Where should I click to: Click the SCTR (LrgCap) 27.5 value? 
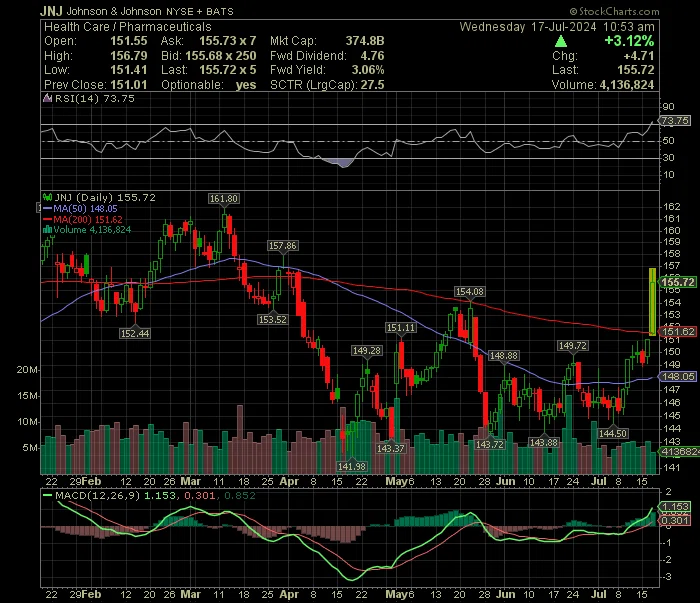tap(372, 85)
